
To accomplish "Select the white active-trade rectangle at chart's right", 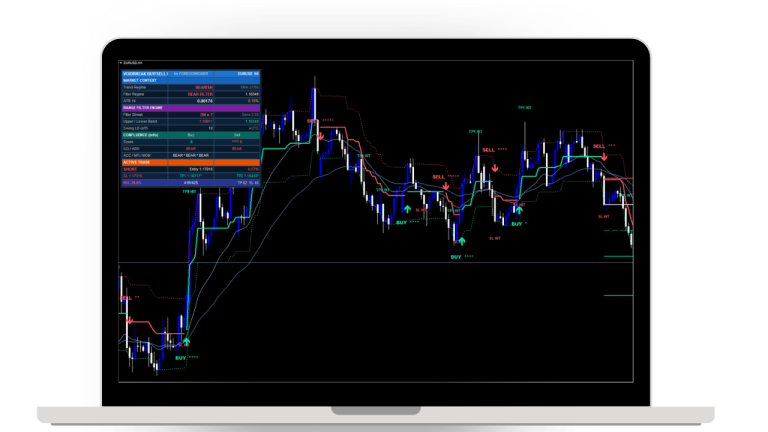I will click(618, 191).
